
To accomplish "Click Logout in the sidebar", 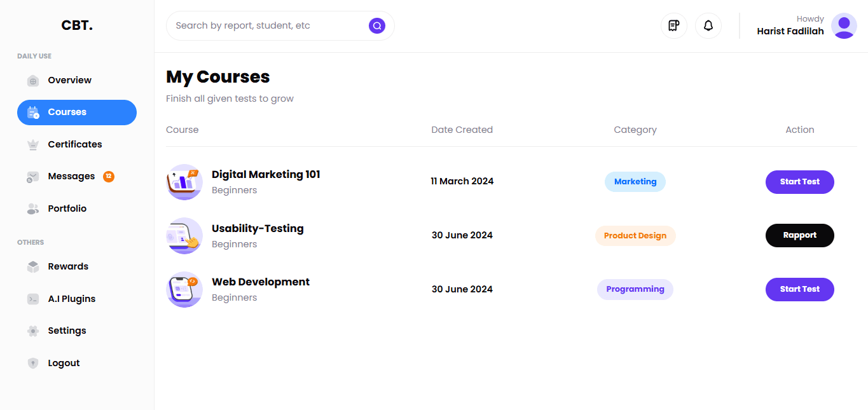I will pos(64,363).
